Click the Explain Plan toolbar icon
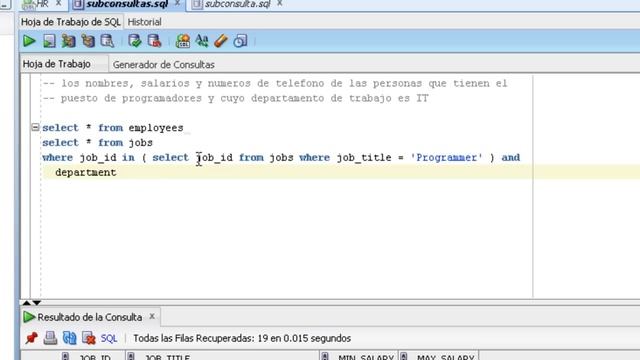640x360 pixels. click(69, 41)
